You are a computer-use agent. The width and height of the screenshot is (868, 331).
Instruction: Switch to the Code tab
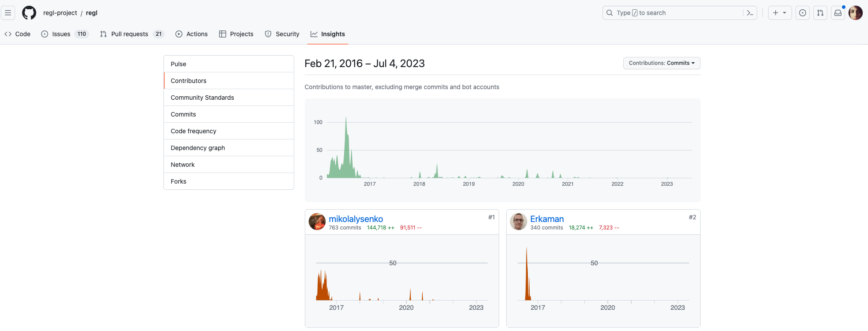click(x=18, y=34)
